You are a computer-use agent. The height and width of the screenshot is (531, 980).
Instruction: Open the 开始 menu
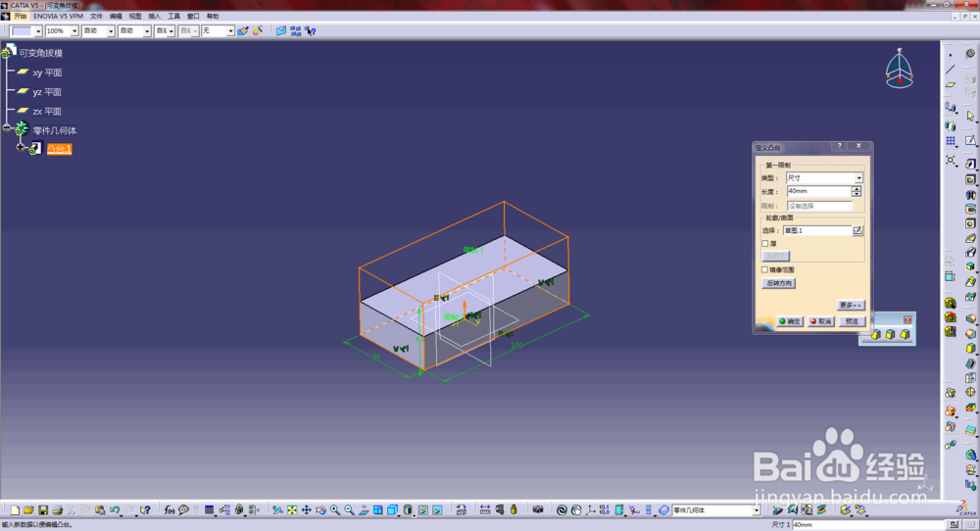point(20,16)
